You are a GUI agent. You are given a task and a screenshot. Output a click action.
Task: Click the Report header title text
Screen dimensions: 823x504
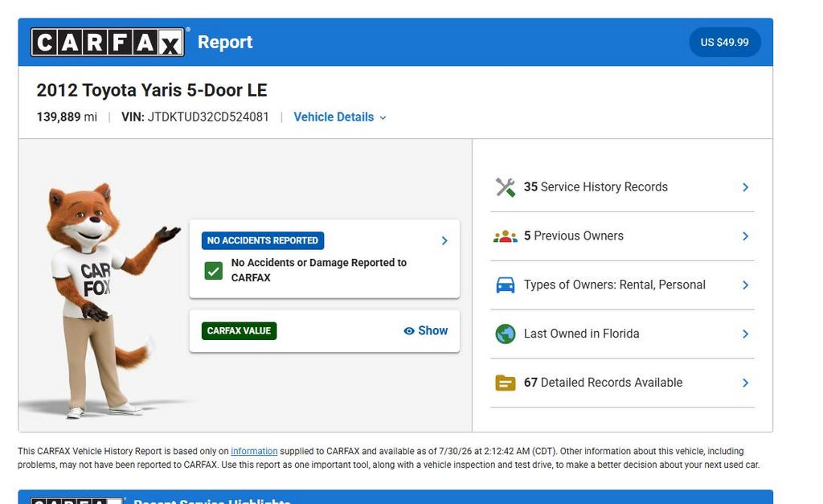[x=225, y=42]
